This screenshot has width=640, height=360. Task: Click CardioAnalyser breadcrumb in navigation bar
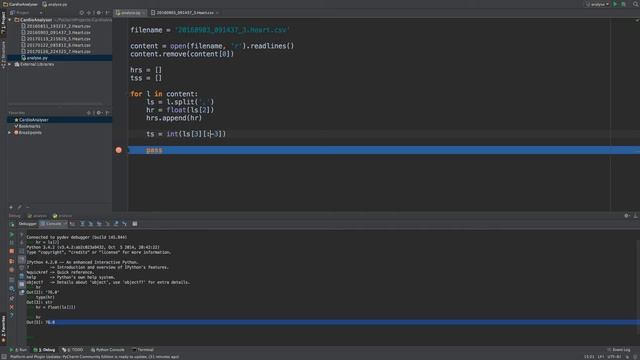(x=20, y=4)
